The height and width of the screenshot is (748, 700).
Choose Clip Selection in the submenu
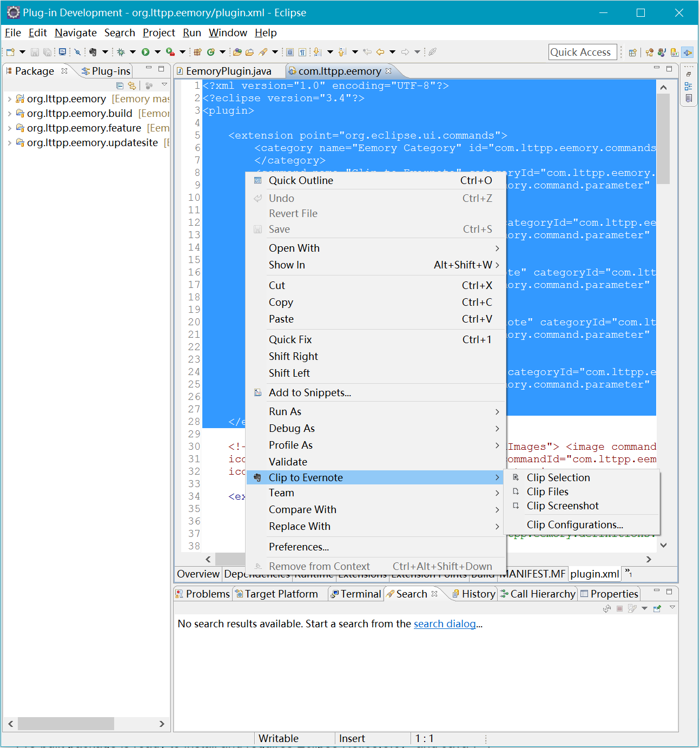click(582, 477)
